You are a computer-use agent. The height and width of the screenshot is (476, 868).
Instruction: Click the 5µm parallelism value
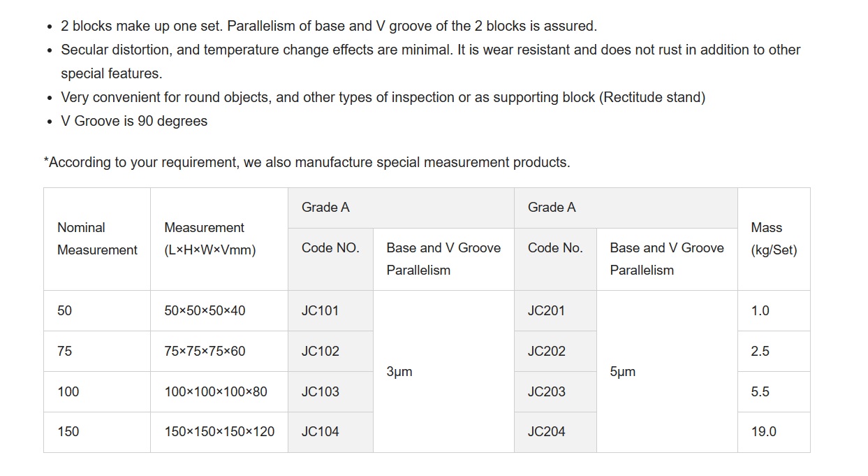pos(623,372)
